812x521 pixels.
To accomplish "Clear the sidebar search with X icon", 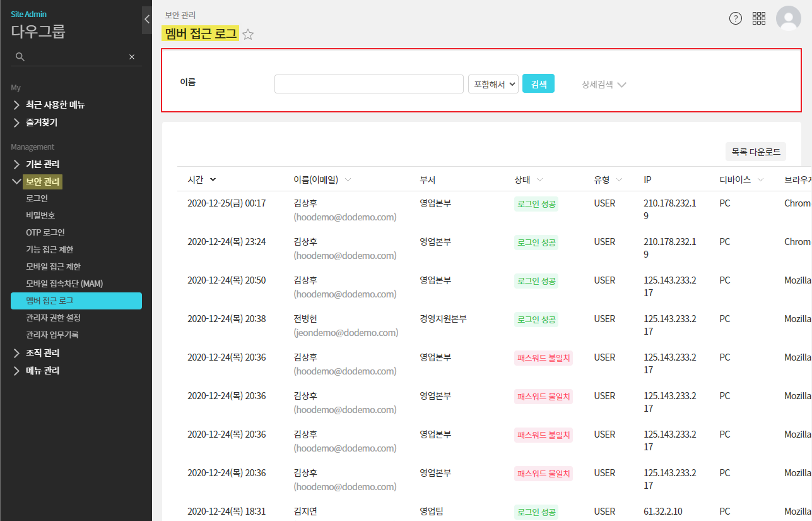I will point(132,57).
